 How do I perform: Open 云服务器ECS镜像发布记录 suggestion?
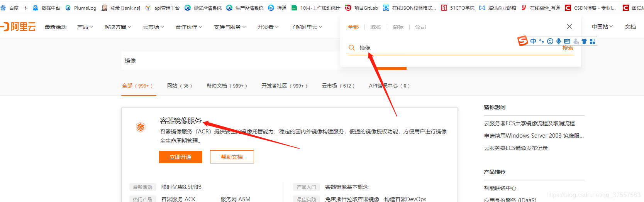[x=516, y=148]
